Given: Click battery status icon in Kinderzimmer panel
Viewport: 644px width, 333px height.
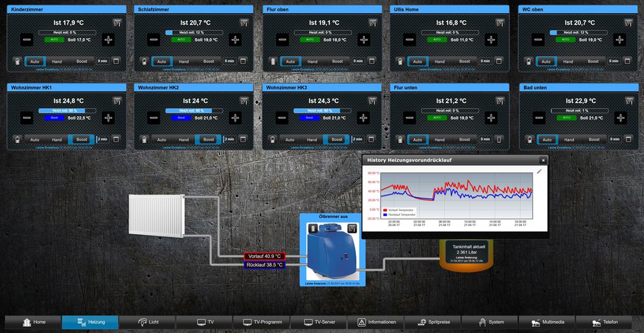Looking at the screenshot, I should [x=17, y=61].
